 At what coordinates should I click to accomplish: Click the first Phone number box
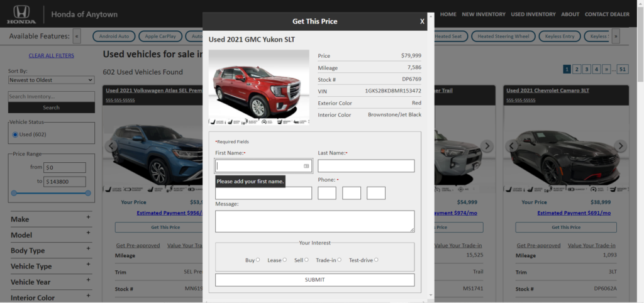327,193
